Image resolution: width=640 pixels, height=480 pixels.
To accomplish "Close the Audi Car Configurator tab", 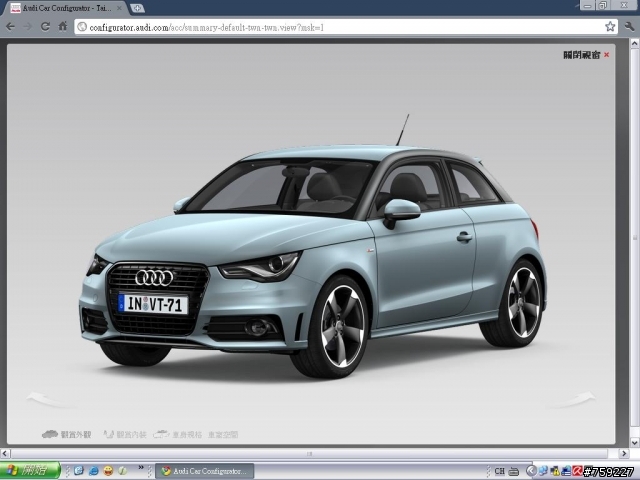I will 119,8.
